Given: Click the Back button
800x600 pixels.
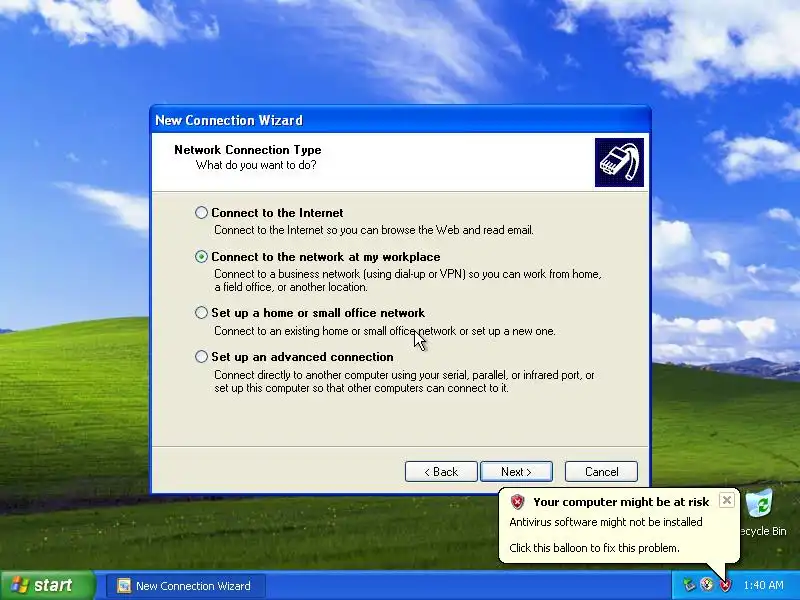Looking at the screenshot, I should point(441,471).
